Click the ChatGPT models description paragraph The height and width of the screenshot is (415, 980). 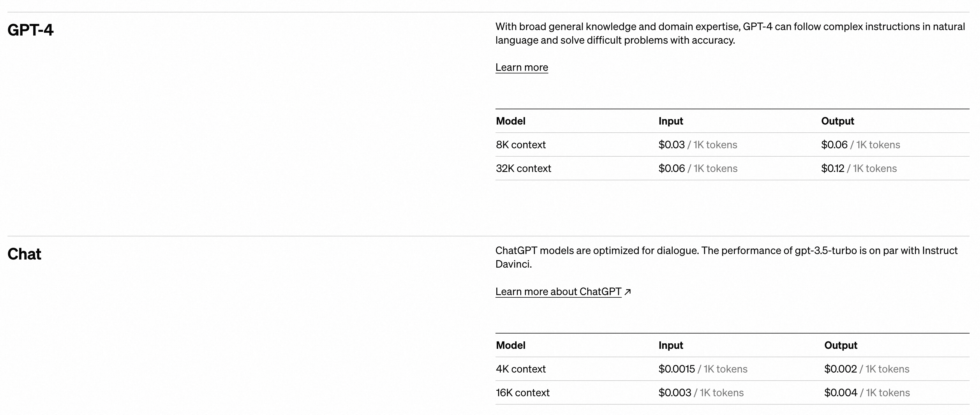coord(726,257)
